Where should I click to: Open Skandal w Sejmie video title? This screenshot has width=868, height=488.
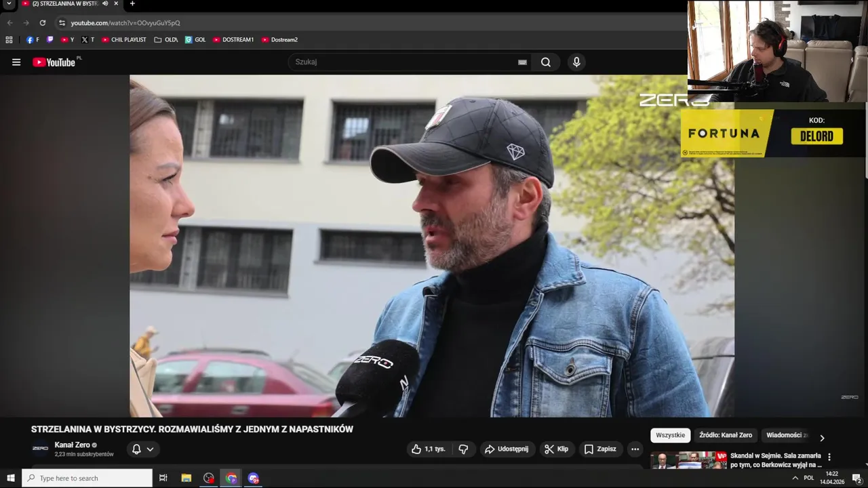776,460
